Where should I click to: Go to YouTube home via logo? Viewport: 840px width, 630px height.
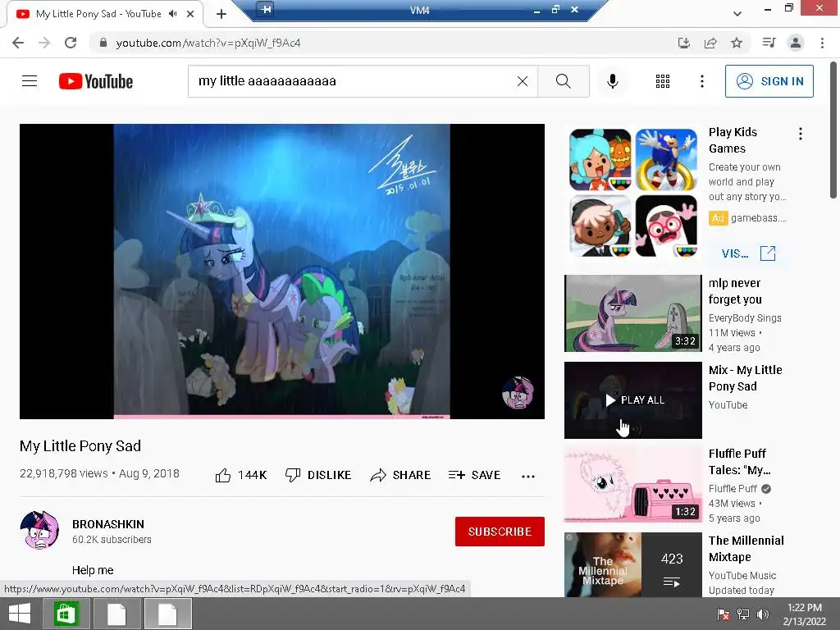96,81
